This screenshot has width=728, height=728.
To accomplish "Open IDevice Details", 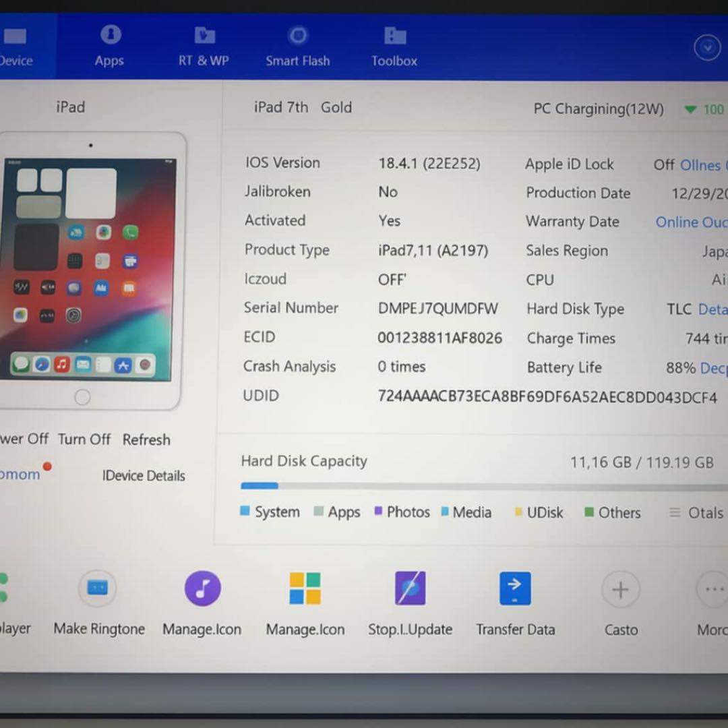I will (144, 475).
